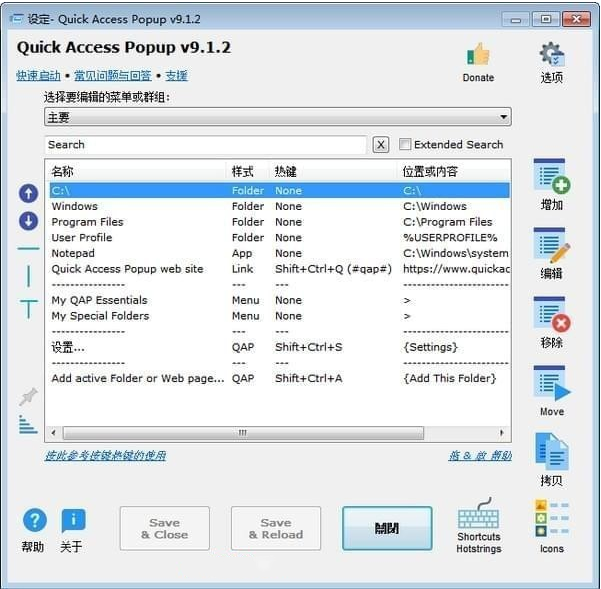
Task: Select the My Special Folders menu row
Action: click(x=279, y=316)
